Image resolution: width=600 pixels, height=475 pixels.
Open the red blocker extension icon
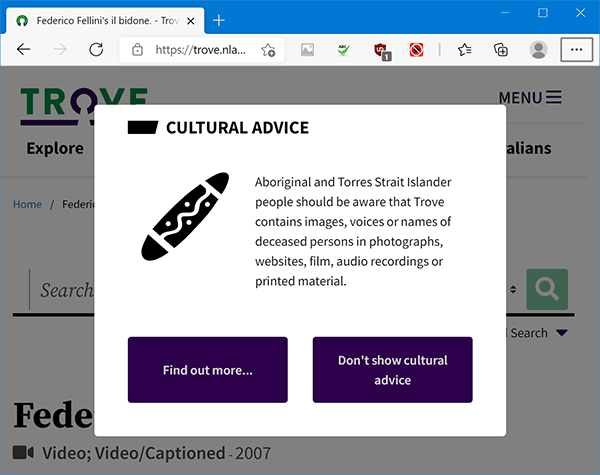point(416,50)
